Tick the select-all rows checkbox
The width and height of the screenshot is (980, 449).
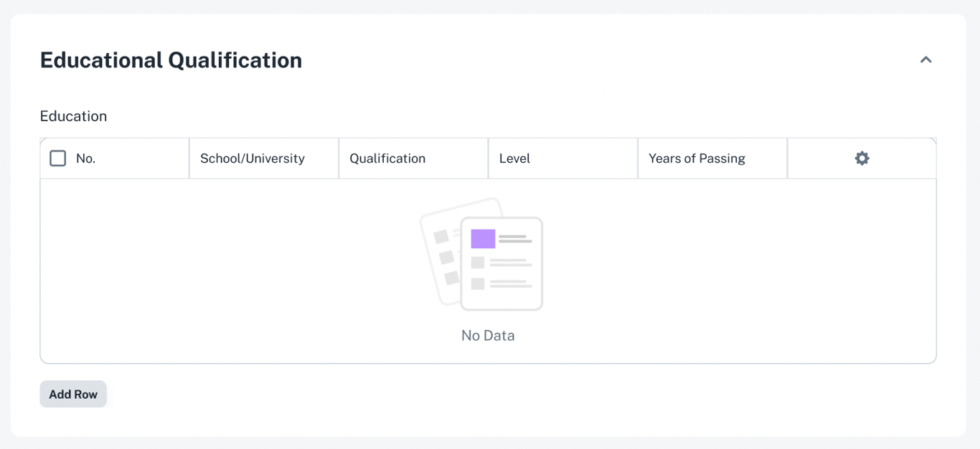click(58, 159)
